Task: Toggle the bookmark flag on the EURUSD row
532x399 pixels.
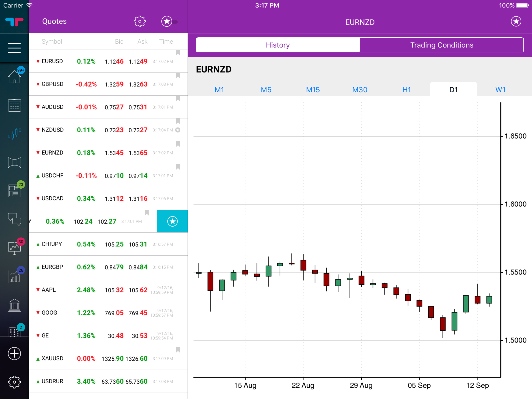Action: tap(178, 53)
